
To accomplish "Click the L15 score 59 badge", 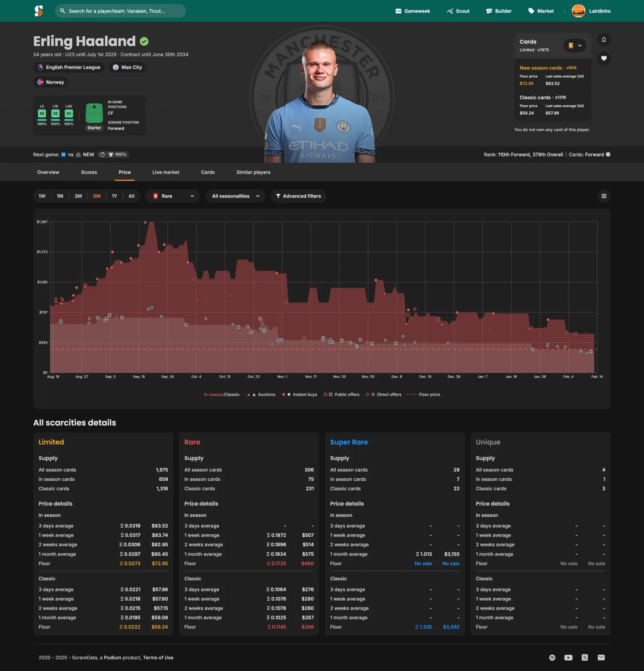I will tap(56, 113).
